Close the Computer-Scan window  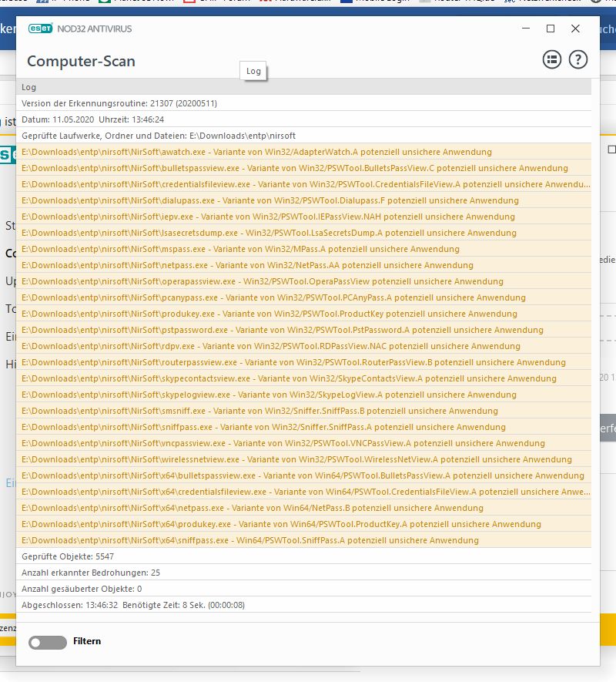575,29
